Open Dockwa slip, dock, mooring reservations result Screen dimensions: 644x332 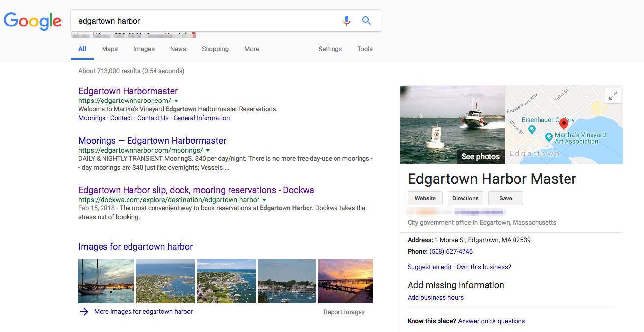point(196,190)
